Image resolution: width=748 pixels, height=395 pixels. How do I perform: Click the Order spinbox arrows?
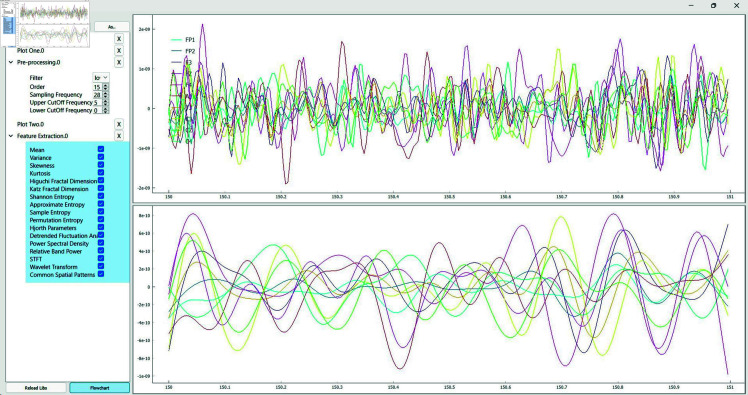coord(105,87)
